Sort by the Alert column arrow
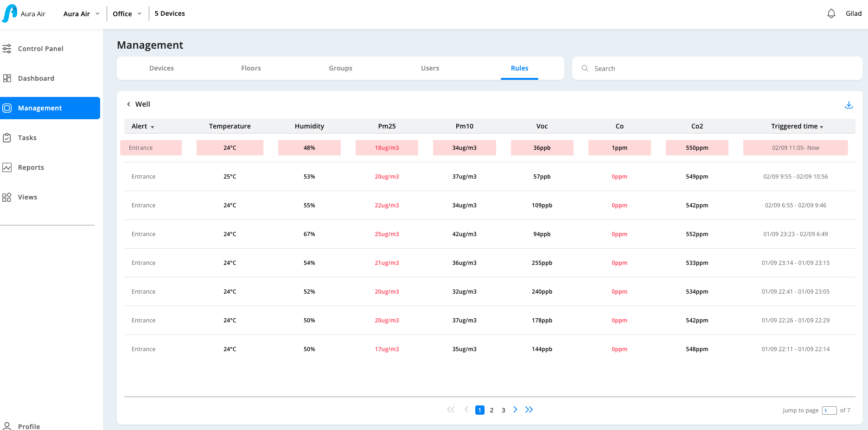Viewport: 868px width, 430px height. click(x=152, y=127)
